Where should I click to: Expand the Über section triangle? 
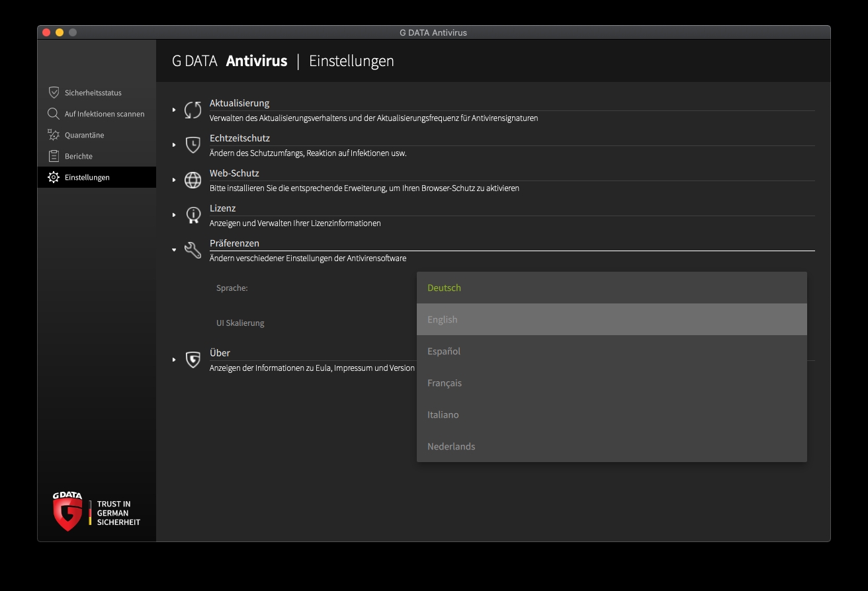coord(174,360)
